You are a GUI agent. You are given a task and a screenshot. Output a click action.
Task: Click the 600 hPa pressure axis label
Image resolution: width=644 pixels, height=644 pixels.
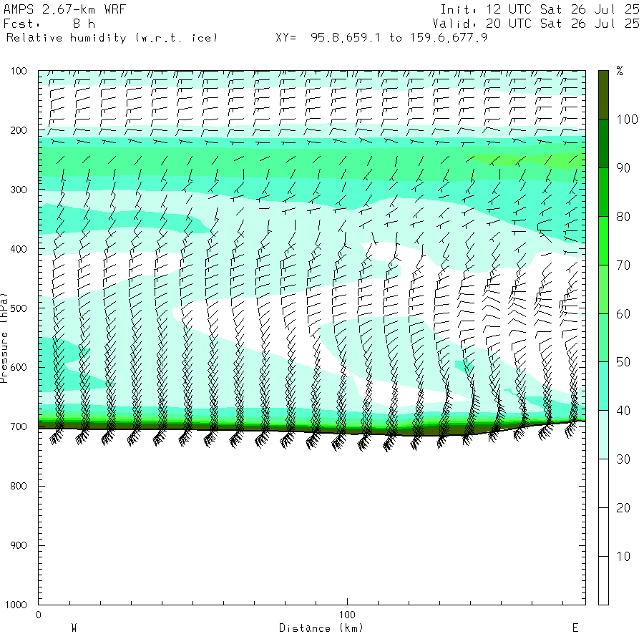(19, 367)
